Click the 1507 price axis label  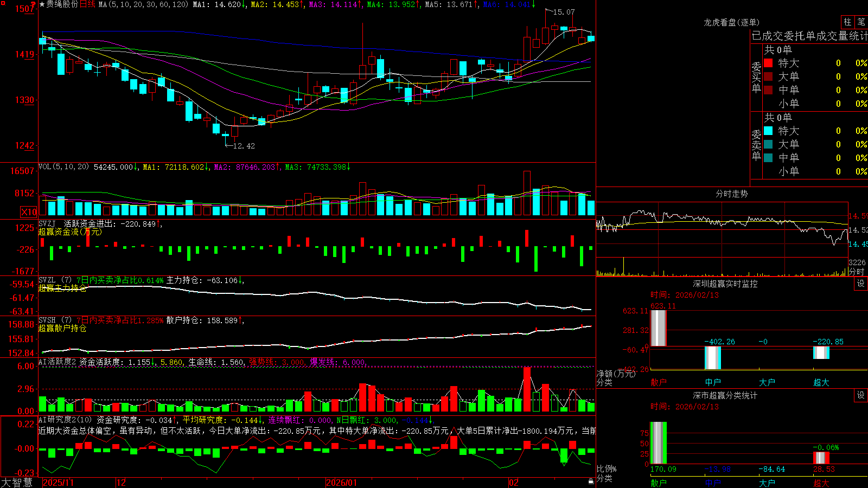(x=25, y=9)
